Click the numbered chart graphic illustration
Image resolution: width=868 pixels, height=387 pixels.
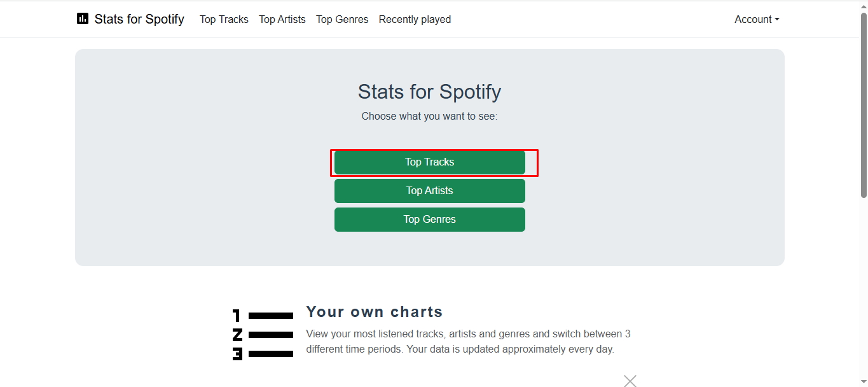tap(261, 334)
